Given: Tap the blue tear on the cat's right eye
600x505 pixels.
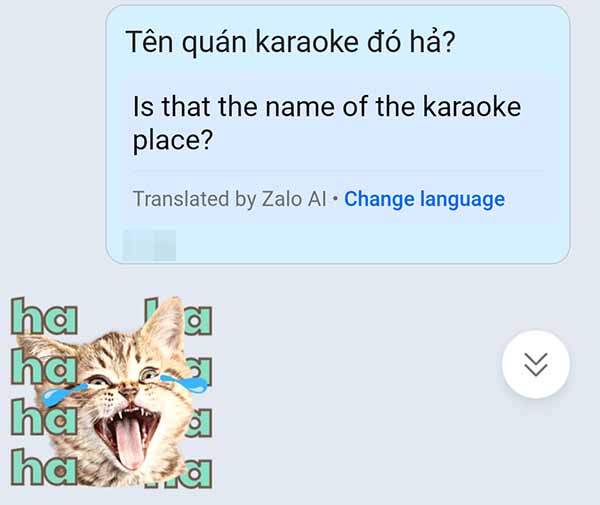Looking at the screenshot, I should click(x=184, y=383).
